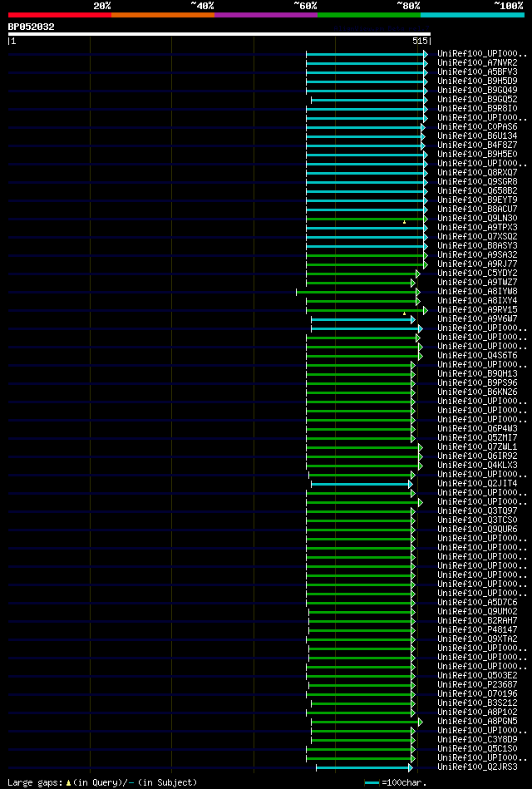The height and width of the screenshot is (789, 532).
Task: Pick the UniRef100_Q2JIT4 row label
Action: [x=477, y=484]
